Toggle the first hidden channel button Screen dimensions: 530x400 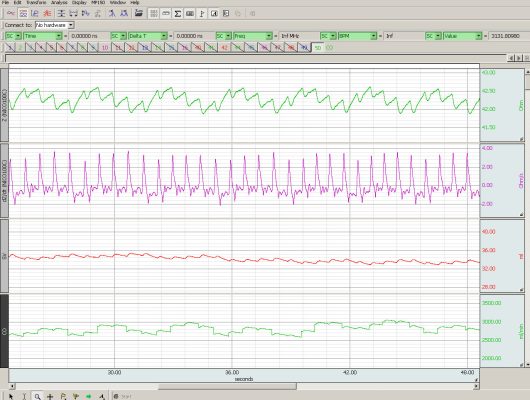(10, 48)
